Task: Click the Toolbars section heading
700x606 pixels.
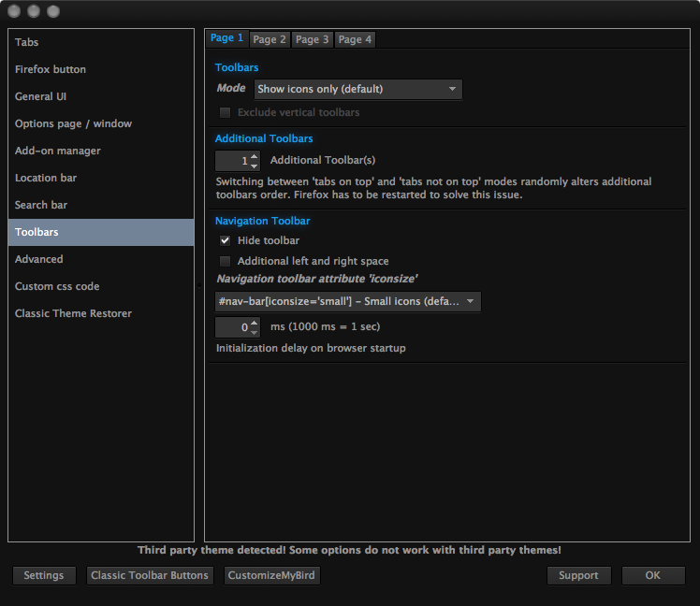Action: pyautogui.click(x=237, y=67)
